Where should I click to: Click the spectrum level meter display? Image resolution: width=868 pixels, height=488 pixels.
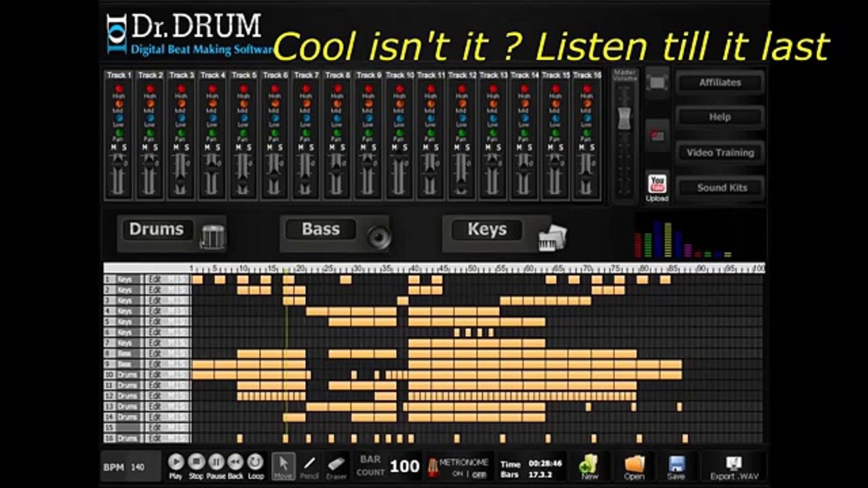pos(685,237)
